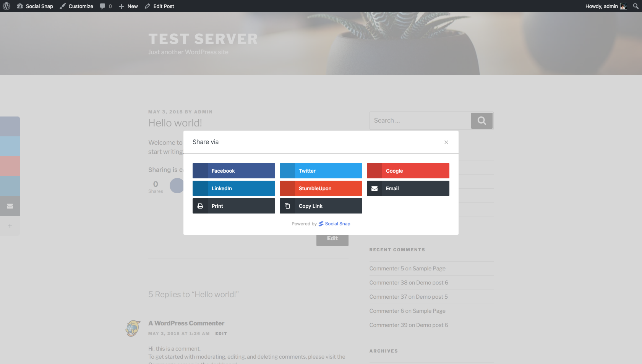Click the TEST SERVER site title

[x=203, y=39]
